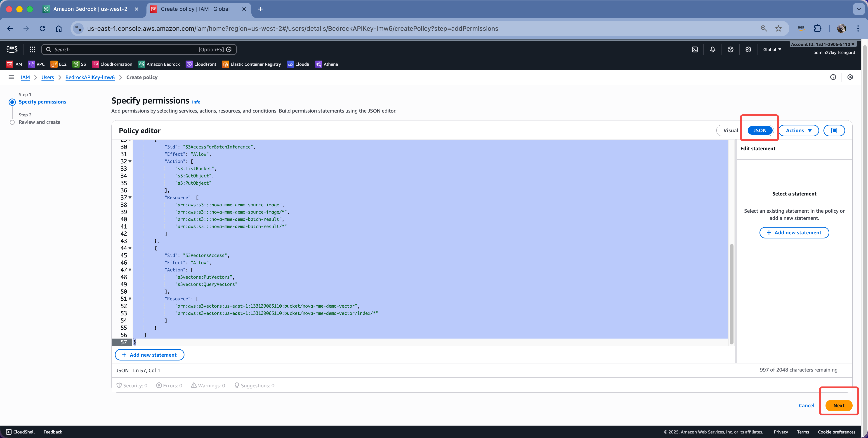Click the help question mark icon
Screen dimensions: 868x438
(x=730, y=49)
